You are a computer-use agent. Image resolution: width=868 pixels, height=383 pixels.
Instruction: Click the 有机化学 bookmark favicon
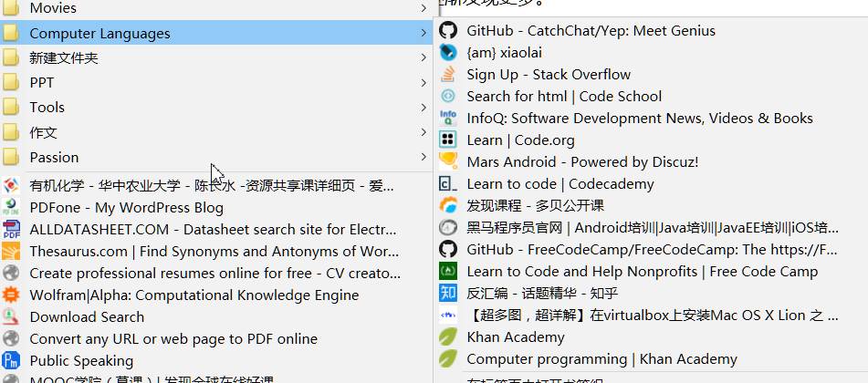[11, 185]
